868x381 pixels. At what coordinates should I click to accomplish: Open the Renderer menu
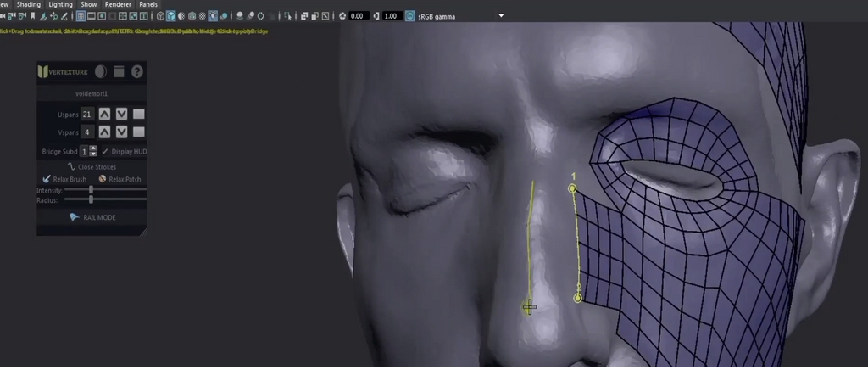(118, 4)
